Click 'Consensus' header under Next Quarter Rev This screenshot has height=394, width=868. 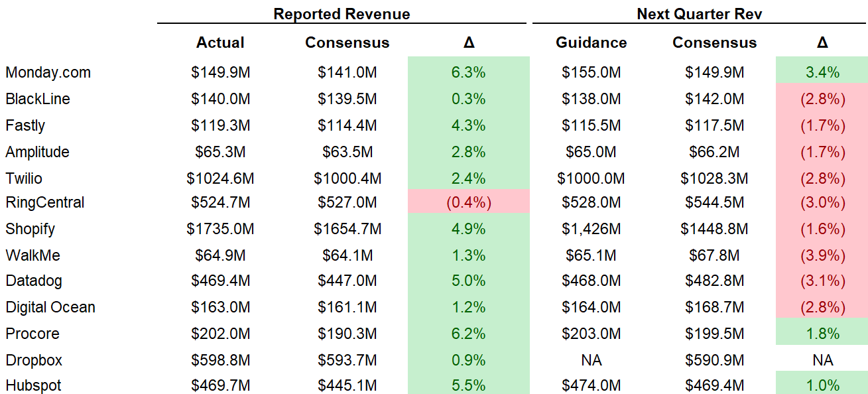tap(714, 42)
